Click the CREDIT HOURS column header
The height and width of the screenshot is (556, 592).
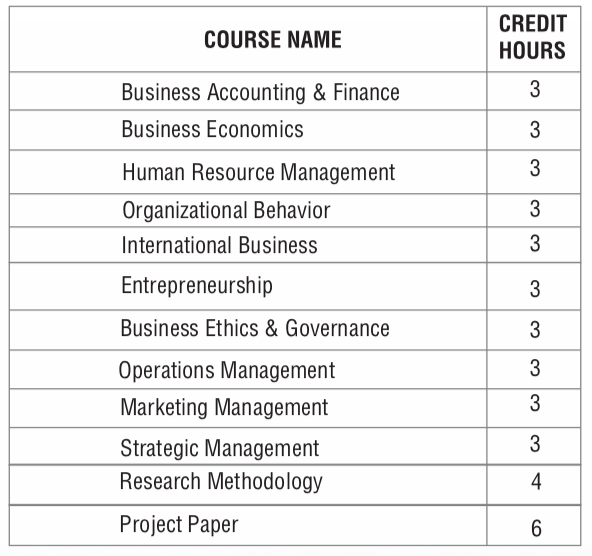(x=533, y=37)
